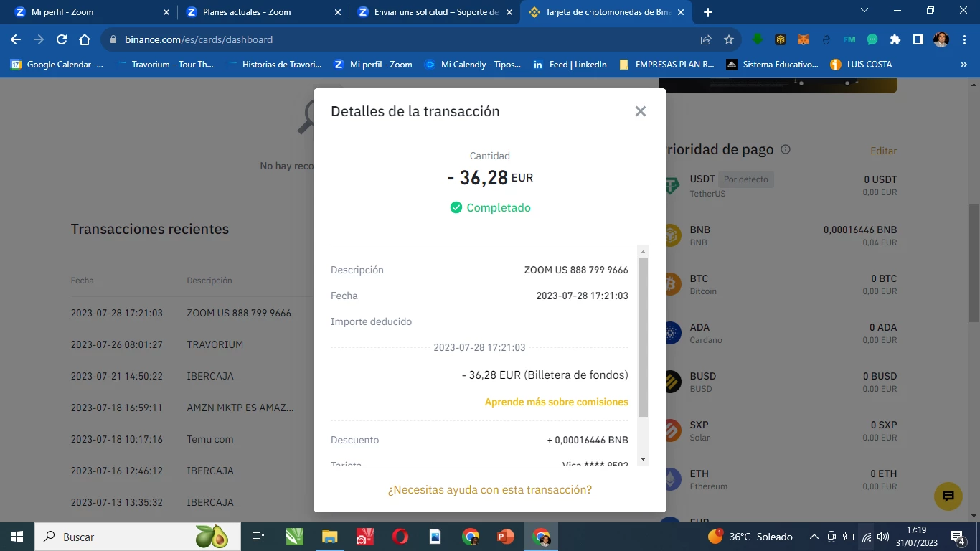Toggle the browser side panel
Screen dimensions: 980x551
918,39
